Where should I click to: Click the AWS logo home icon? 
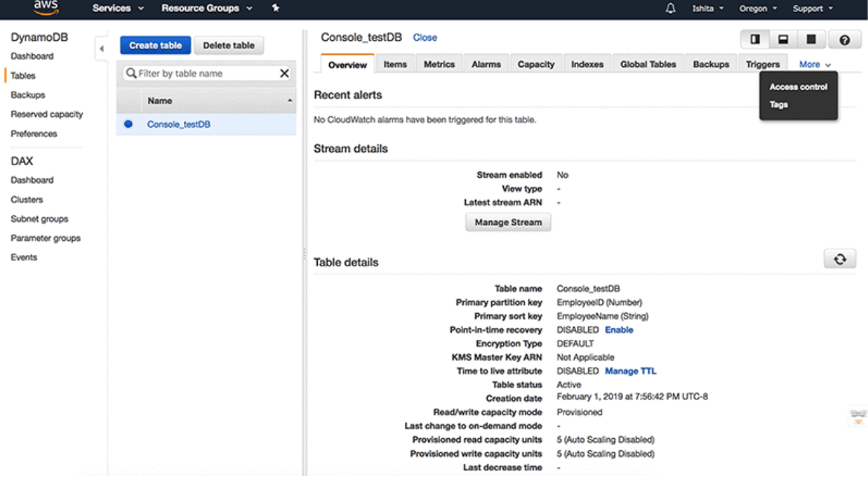click(x=45, y=7)
